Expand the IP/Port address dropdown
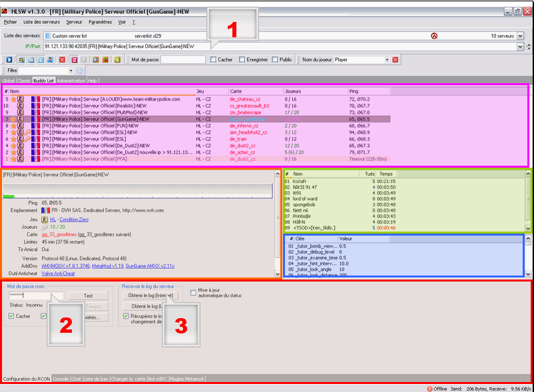 coord(519,47)
